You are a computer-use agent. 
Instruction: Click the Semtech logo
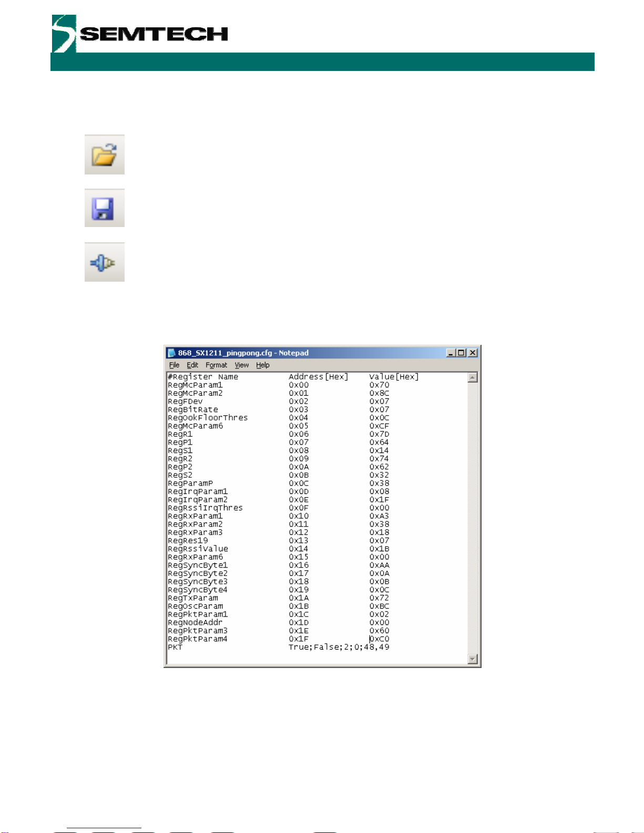(x=140, y=34)
